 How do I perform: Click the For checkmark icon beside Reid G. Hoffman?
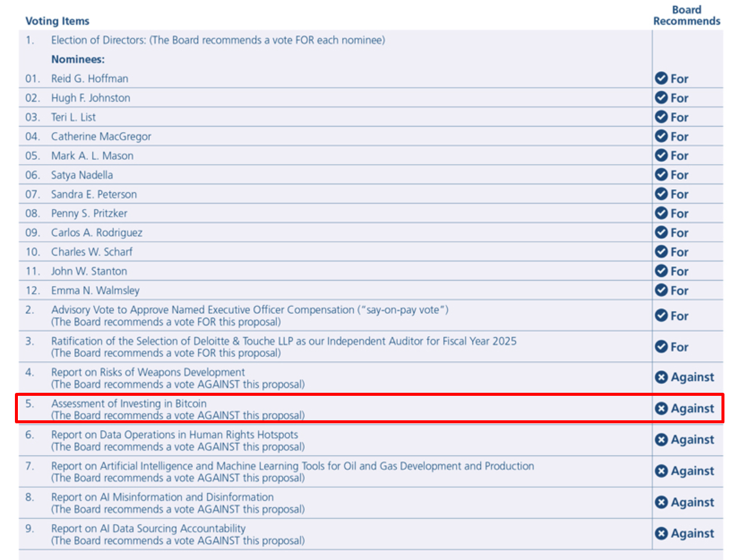click(661, 78)
